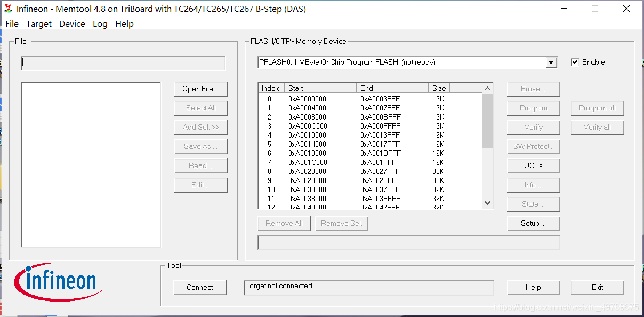Select sector row with start 0xA0028000
The width and height of the screenshot is (644, 317).
click(371, 181)
